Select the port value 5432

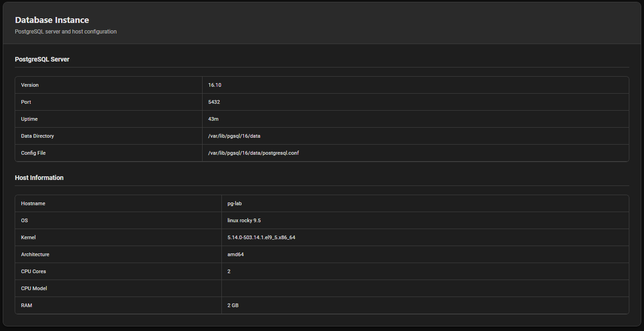(x=214, y=102)
